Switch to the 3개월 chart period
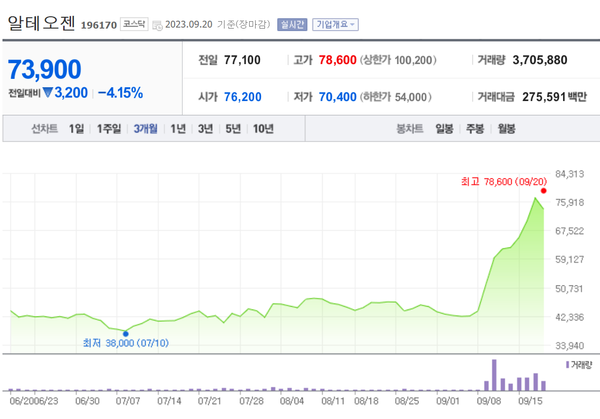Image resolution: width=600 pixels, height=419 pixels. (x=146, y=128)
